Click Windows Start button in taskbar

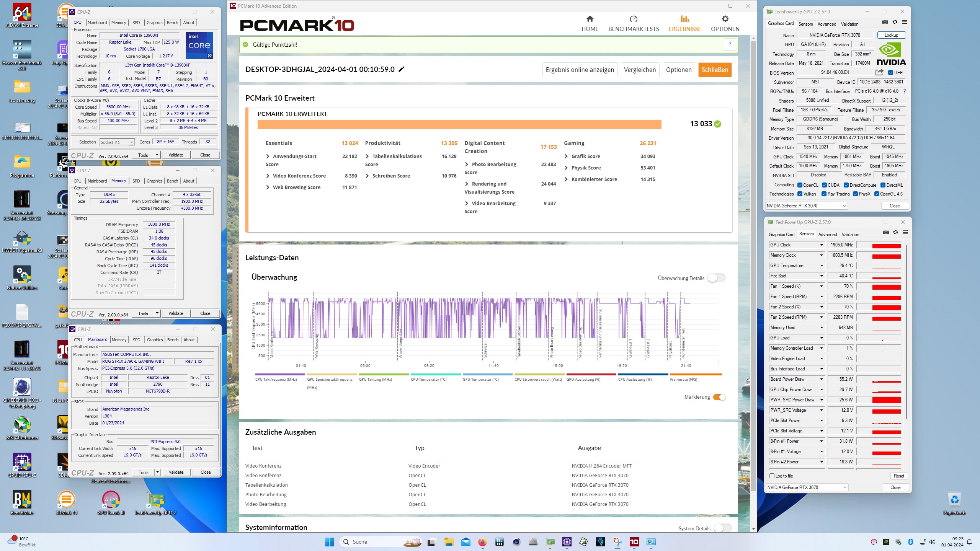329,542
